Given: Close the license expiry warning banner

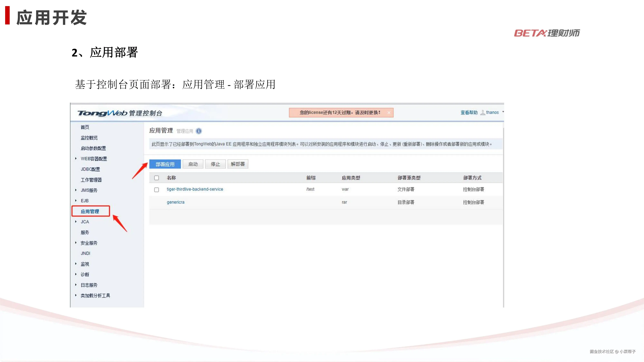Looking at the screenshot, I should coord(389,113).
